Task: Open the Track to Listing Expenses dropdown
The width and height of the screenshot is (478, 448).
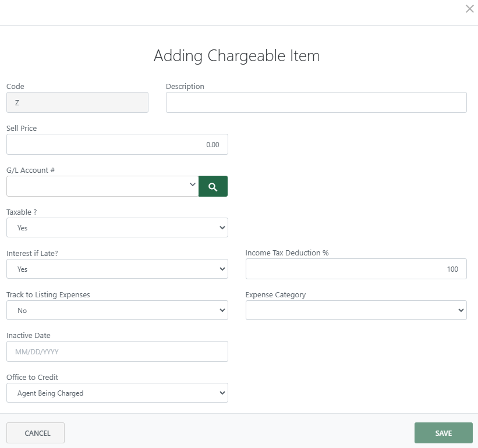Action: point(116,310)
